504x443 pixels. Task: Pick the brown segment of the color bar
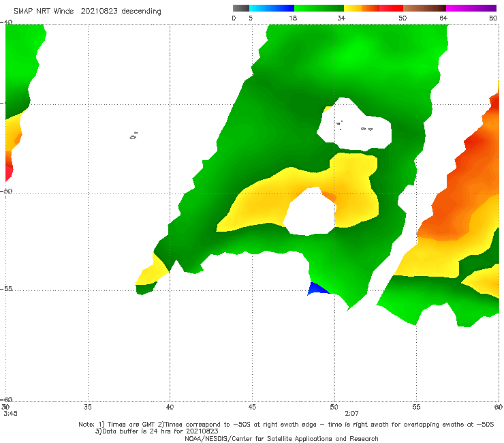point(424,8)
